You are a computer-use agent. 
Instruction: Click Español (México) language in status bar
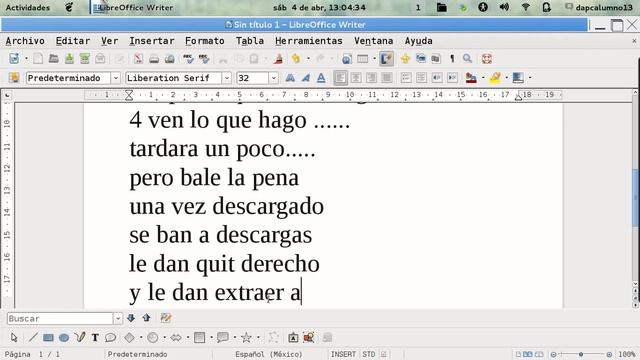[269, 354]
